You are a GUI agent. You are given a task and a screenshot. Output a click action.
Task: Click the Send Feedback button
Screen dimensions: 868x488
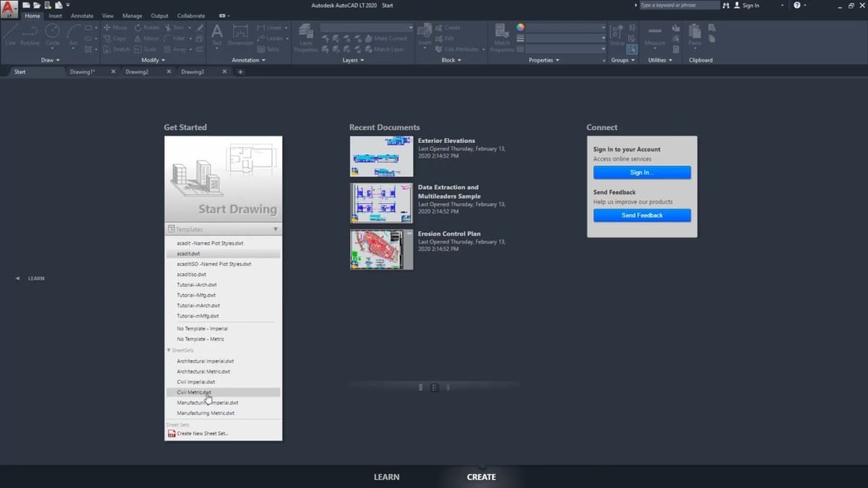(x=642, y=215)
